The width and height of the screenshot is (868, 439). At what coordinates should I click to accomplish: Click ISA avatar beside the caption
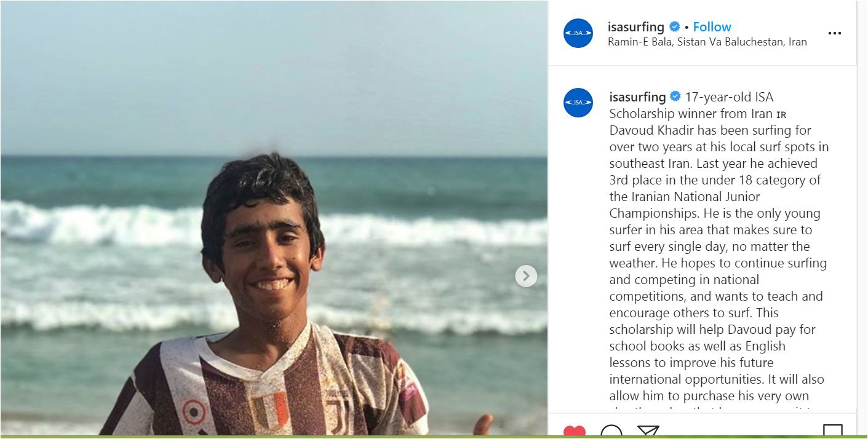click(x=578, y=103)
